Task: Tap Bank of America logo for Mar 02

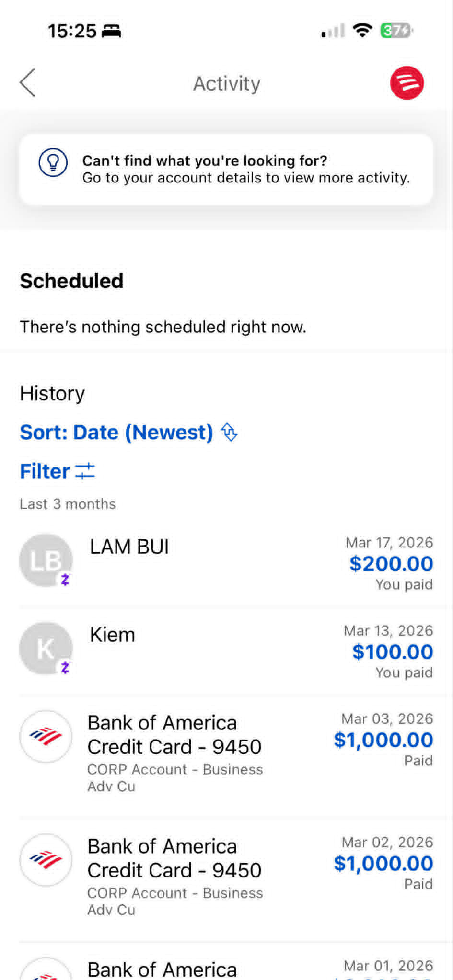Action: (46, 860)
